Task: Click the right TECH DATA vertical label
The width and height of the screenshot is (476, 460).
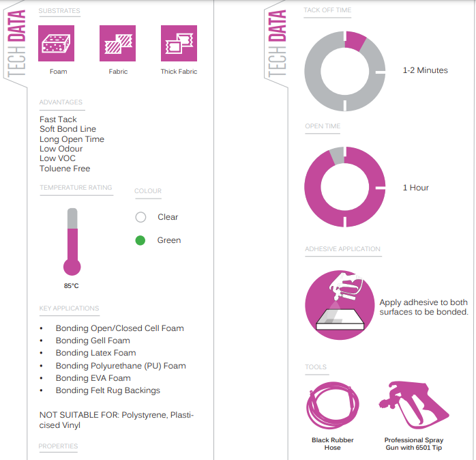Action: tap(277, 44)
